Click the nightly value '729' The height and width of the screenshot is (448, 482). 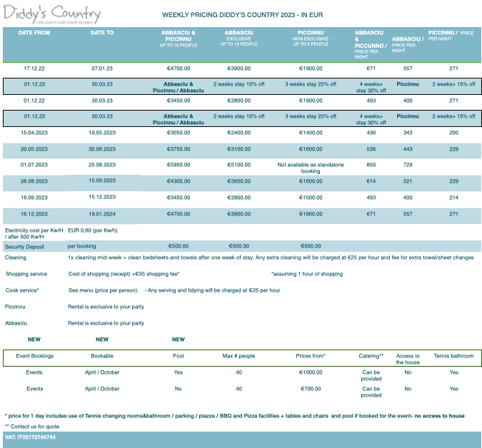tap(408, 165)
